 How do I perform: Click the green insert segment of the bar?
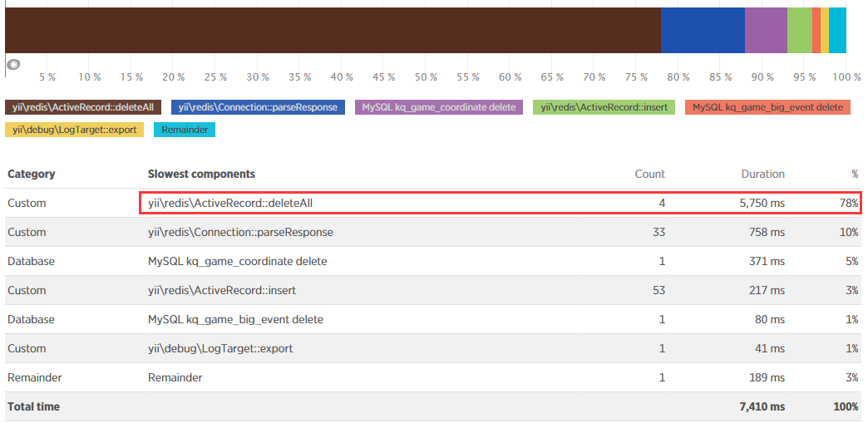pyautogui.click(x=799, y=31)
